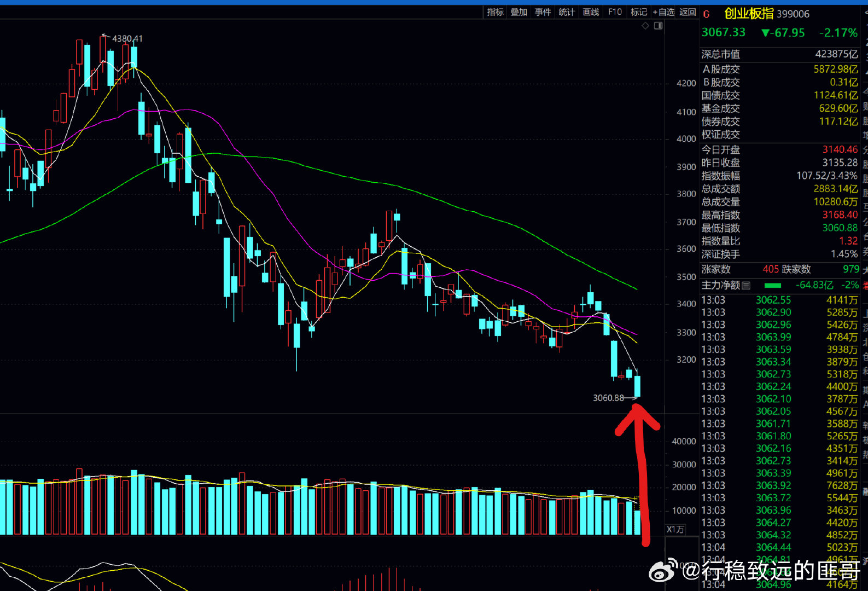Click the 基金成交 value 629.60亿

pyautogui.click(x=838, y=108)
